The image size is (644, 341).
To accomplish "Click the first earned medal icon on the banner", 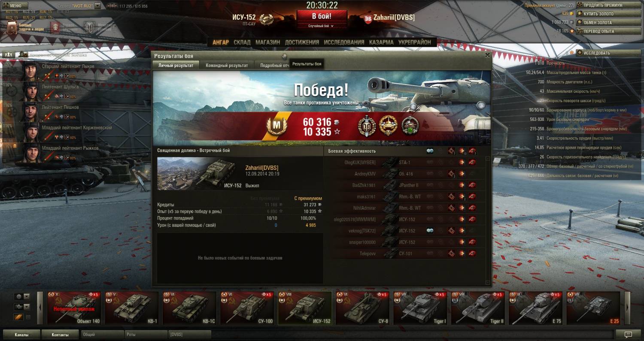I will (x=367, y=127).
